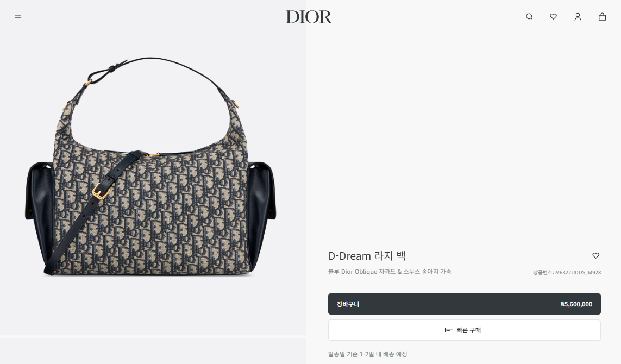Click the 빠른 구매 quick purchase button
This screenshot has height=364, width=621.
click(464, 330)
